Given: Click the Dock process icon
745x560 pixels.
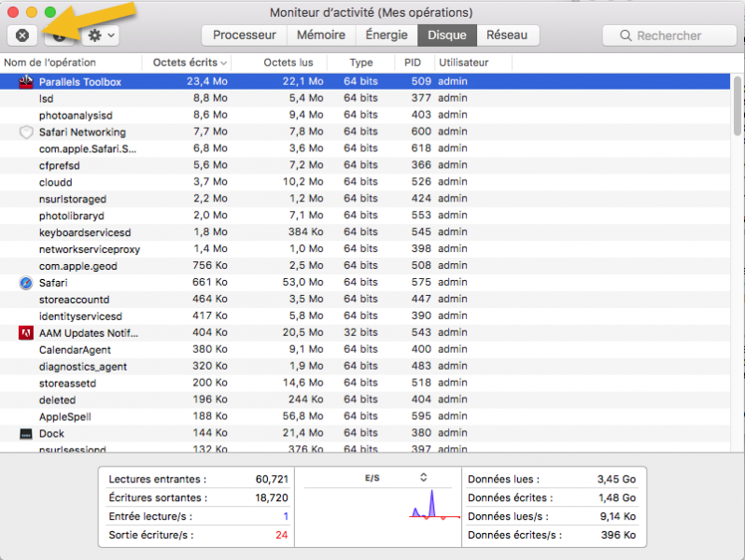Looking at the screenshot, I should point(25,434).
